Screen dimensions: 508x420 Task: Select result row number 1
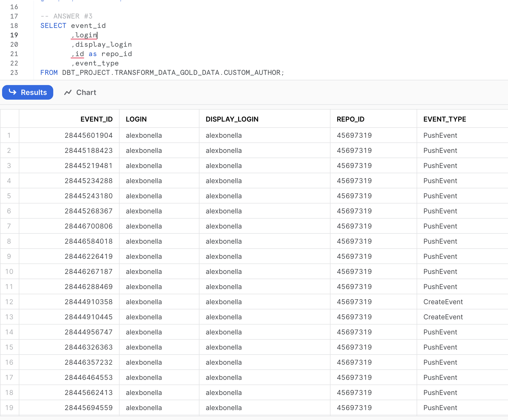coord(9,135)
